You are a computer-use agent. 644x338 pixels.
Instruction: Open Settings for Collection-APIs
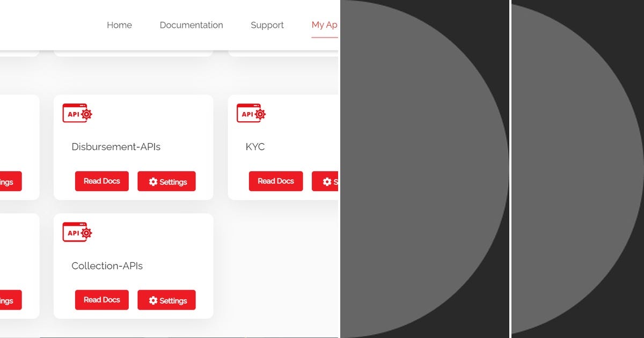pyautogui.click(x=166, y=300)
